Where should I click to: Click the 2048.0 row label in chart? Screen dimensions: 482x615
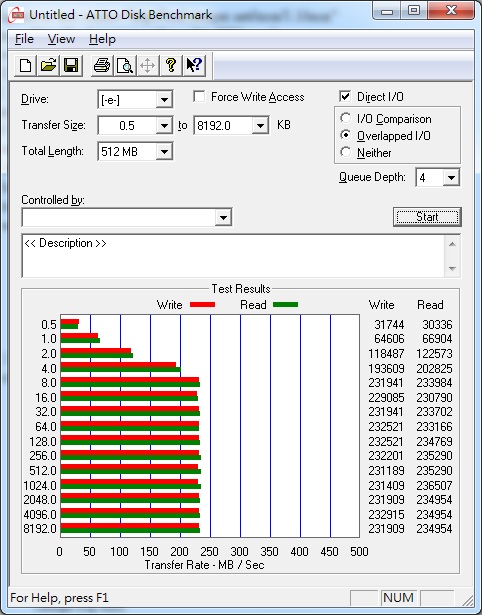[x=40, y=500]
